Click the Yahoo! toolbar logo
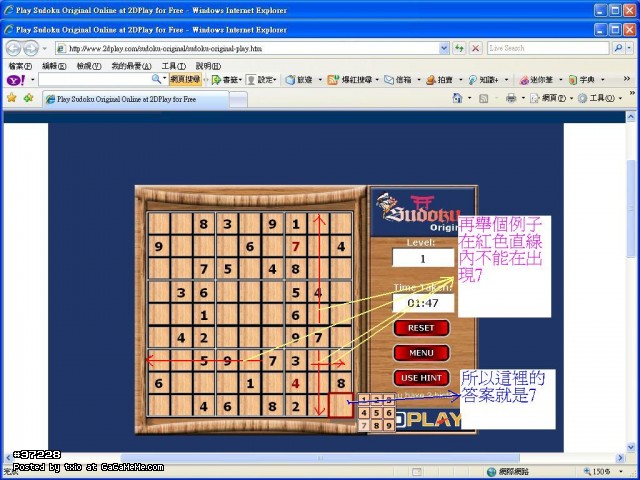Image resolution: width=640 pixels, height=480 pixels. pos(16,80)
